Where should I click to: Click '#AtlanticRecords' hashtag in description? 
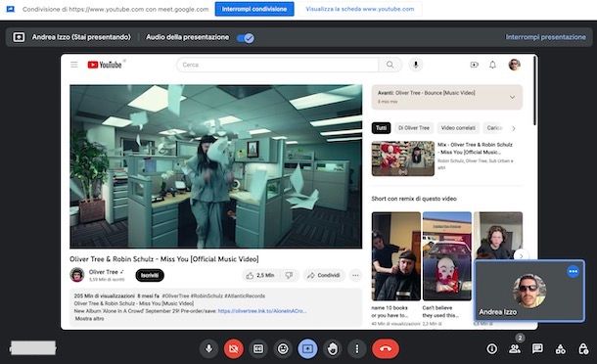[245, 296]
